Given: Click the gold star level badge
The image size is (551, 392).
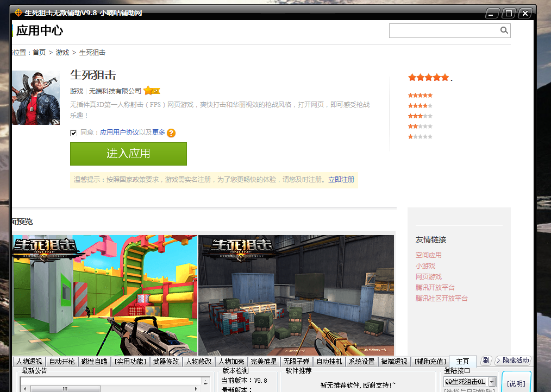Looking at the screenshot, I should pyautogui.click(x=152, y=91).
